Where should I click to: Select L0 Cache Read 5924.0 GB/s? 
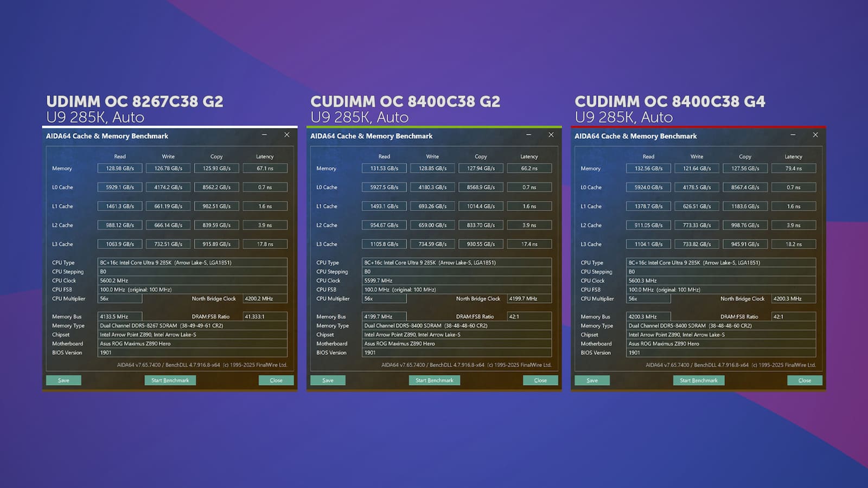coord(648,187)
